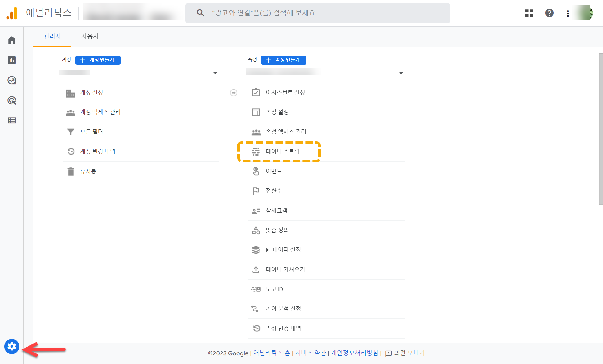This screenshot has width=603, height=364.
Task: Open the Explore icon in sidebar
Action: point(12,80)
